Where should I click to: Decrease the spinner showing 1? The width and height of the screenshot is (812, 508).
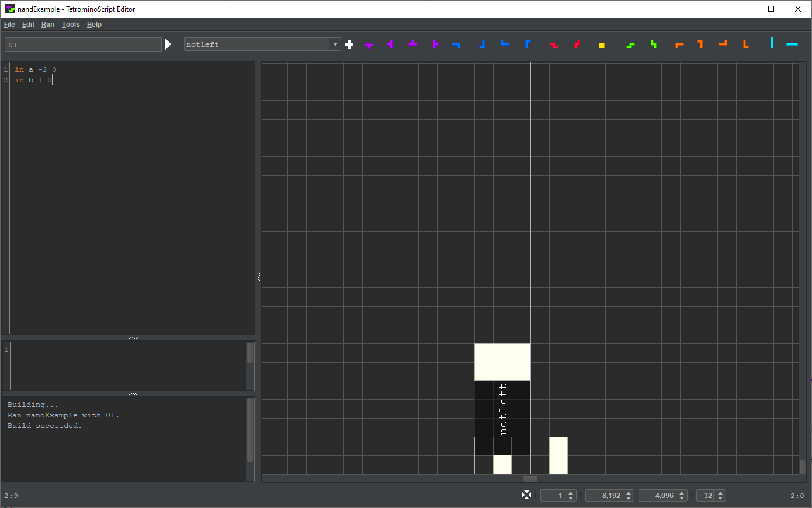tap(571, 499)
